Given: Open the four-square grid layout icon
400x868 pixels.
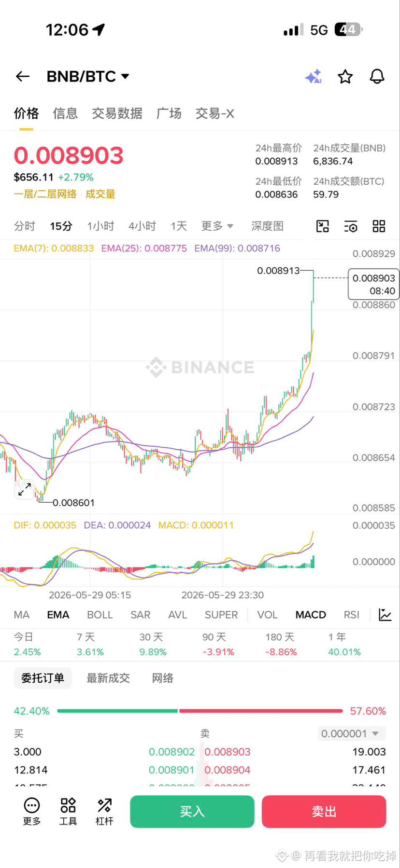Looking at the screenshot, I should 379,226.
